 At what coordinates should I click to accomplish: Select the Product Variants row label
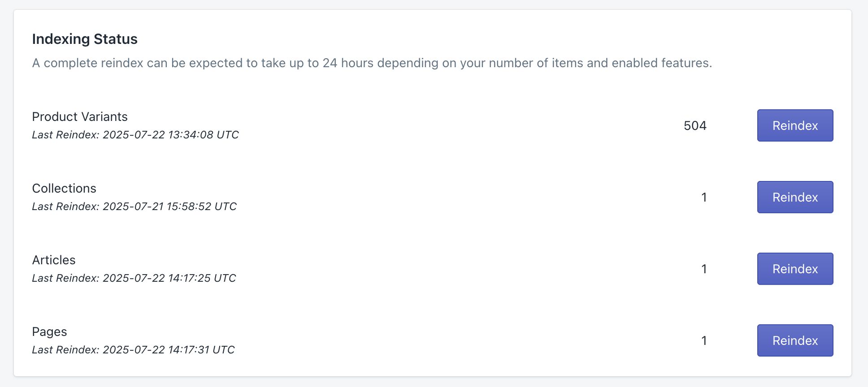click(79, 117)
